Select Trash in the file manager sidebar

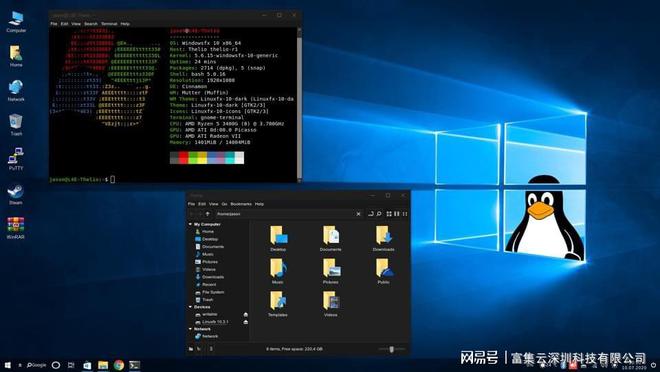coord(205,300)
